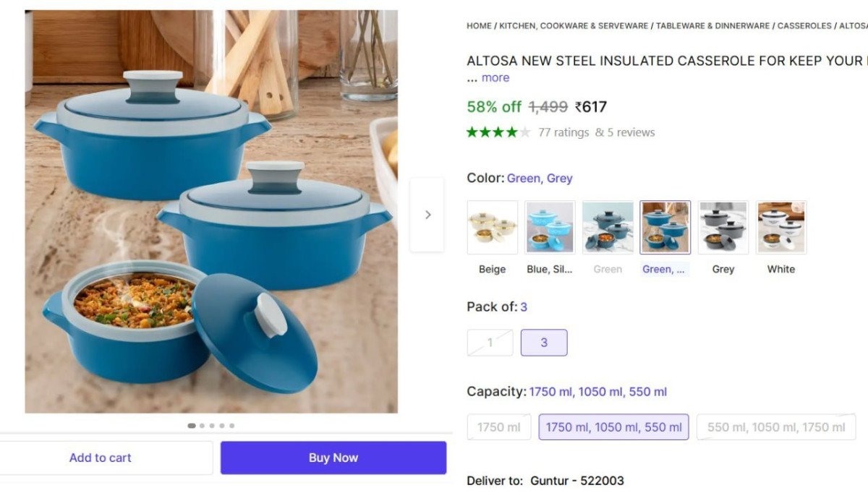Select the 550 ml, 1050 ml, 1750 ml capacity

click(x=775, y=426)
